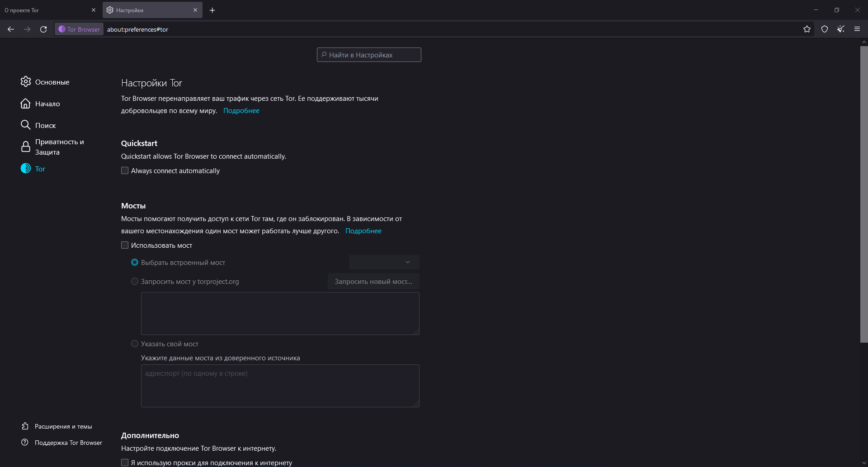Minimize the browser window
Viewport: 868px width, 467px height.
pos(816,10)
